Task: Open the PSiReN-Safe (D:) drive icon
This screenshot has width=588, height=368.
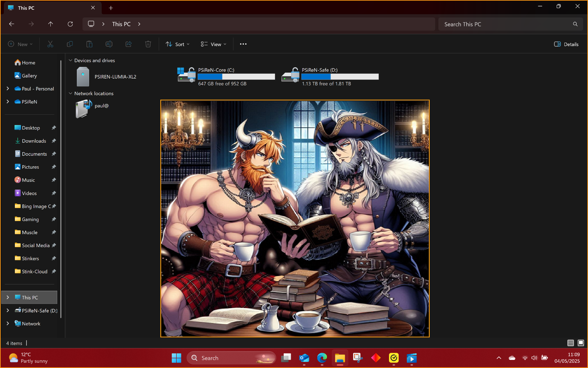Action: tap(290, 75)
